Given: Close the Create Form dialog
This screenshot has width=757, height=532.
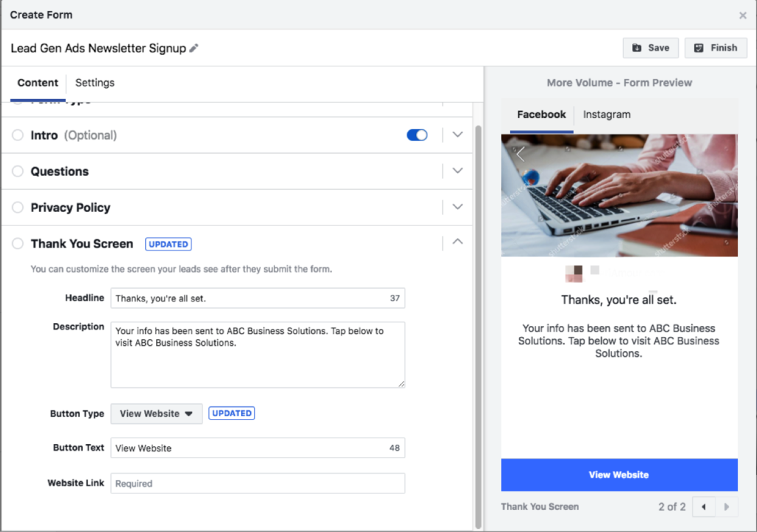Looking at the screenshot, I should pyautogui.click(x=743, y=16).
